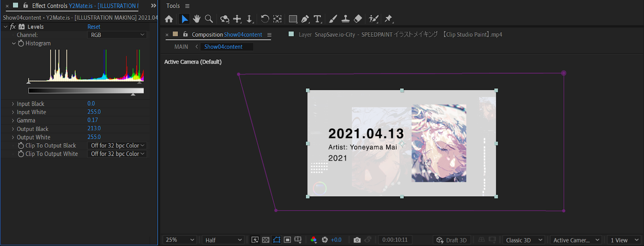Toggle Transparency Grid
This screenshot has width=644, height=246.
(x=266, y=240)
